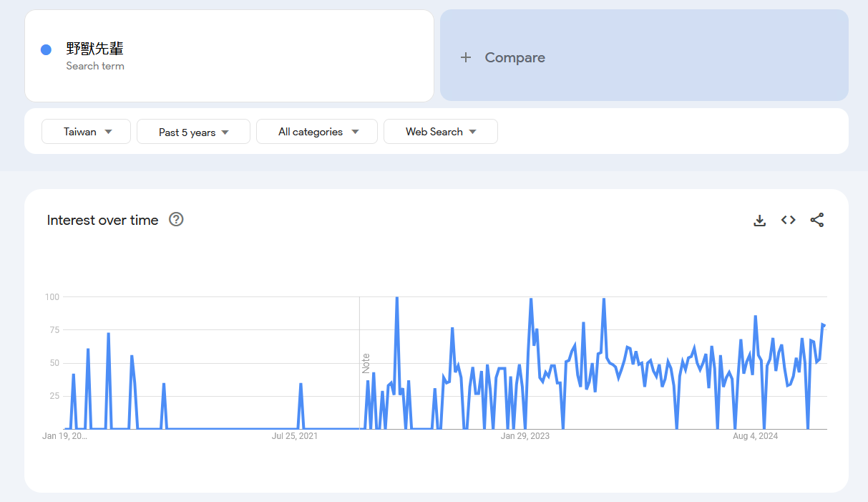Click the blue dot next to search term
The height and width of the screenshot is (502, 868).
(46, 49)
